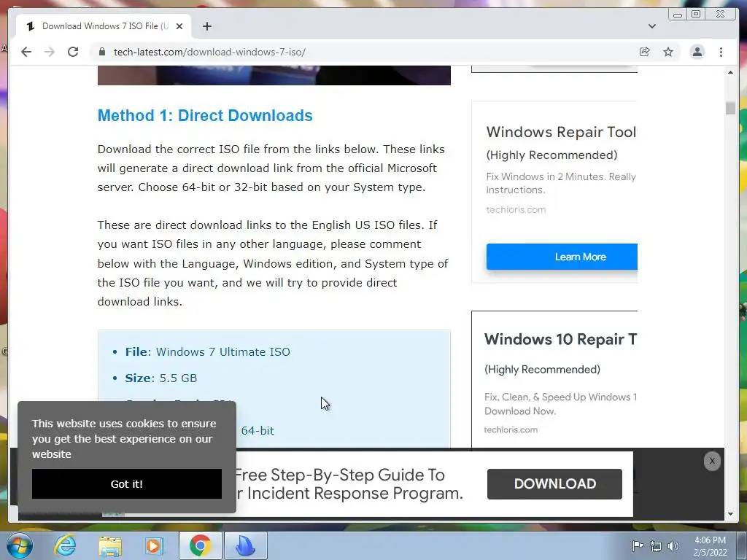Image resolution: width=747 pixels, height=560 pixels.
Task: Open the blue app in taskbar
Action: pos(245,545)
